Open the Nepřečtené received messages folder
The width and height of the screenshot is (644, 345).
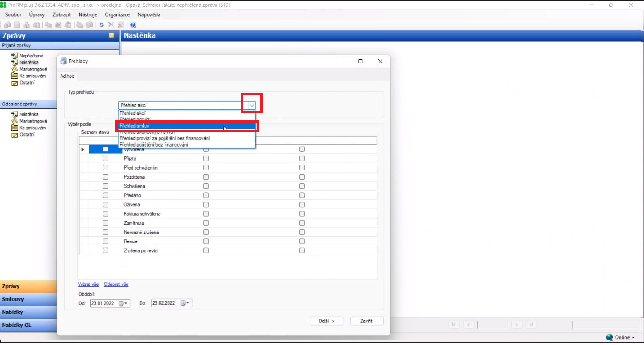click(x=31, y=56)
